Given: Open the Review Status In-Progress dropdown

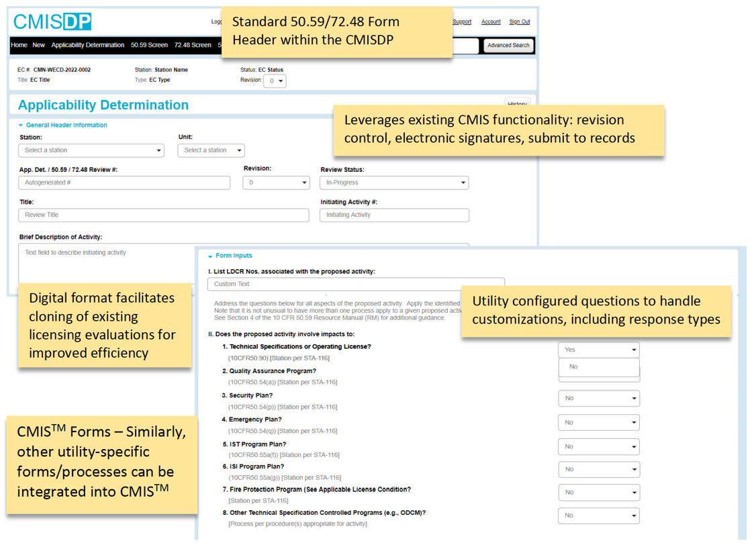Looking at the screenshot, I should (x=394, y=183).
